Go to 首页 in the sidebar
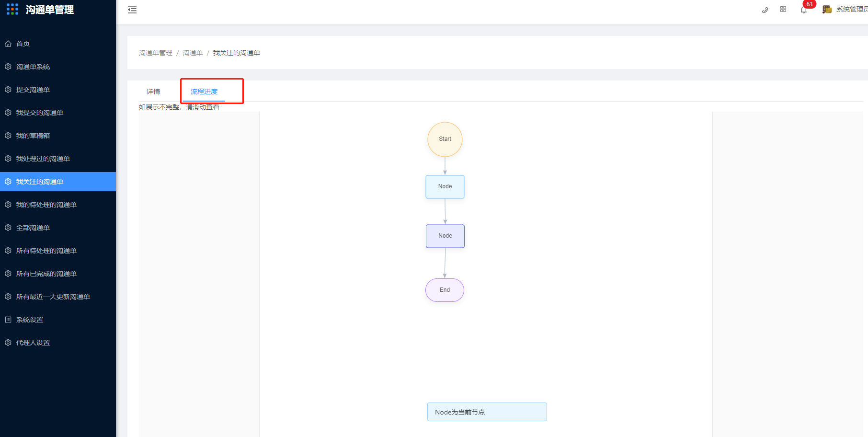868x437 pixels. pyautogui.click(x=58, y=44)
